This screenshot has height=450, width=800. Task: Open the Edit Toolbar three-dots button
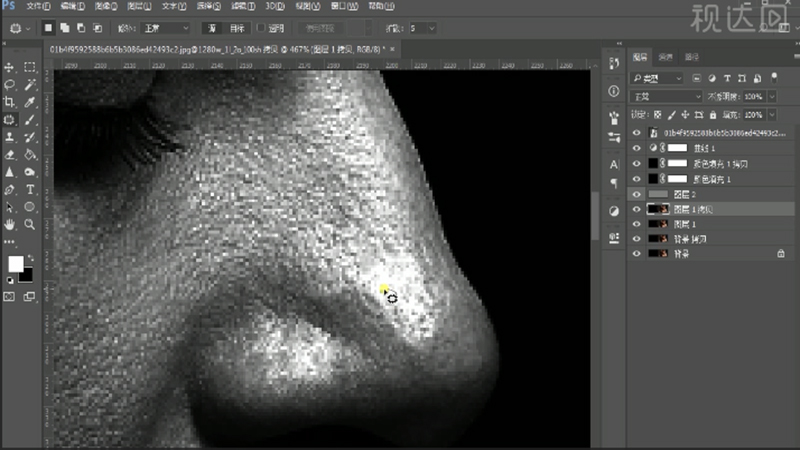point(9,242)
